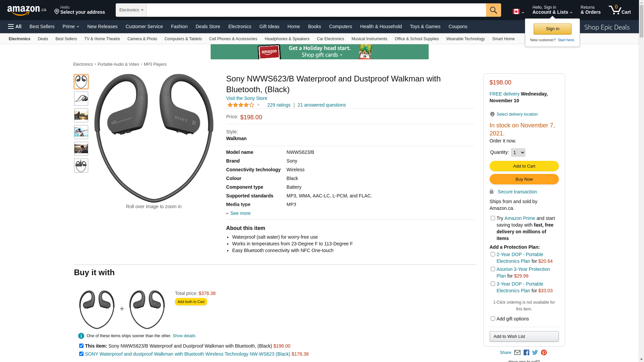The width and height of the screenshot is (644, 362).
Task: Share product on Facebook icon
Action: click(526, 353)
